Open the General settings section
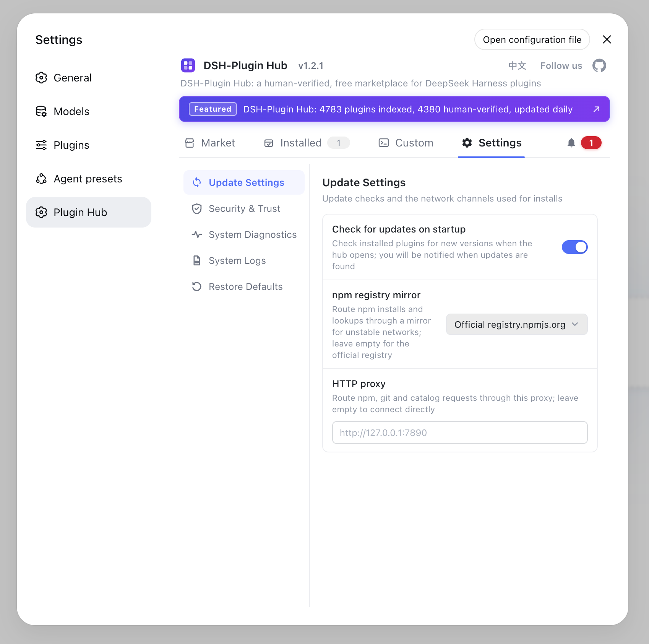649x644 pixels. [88, 78]
